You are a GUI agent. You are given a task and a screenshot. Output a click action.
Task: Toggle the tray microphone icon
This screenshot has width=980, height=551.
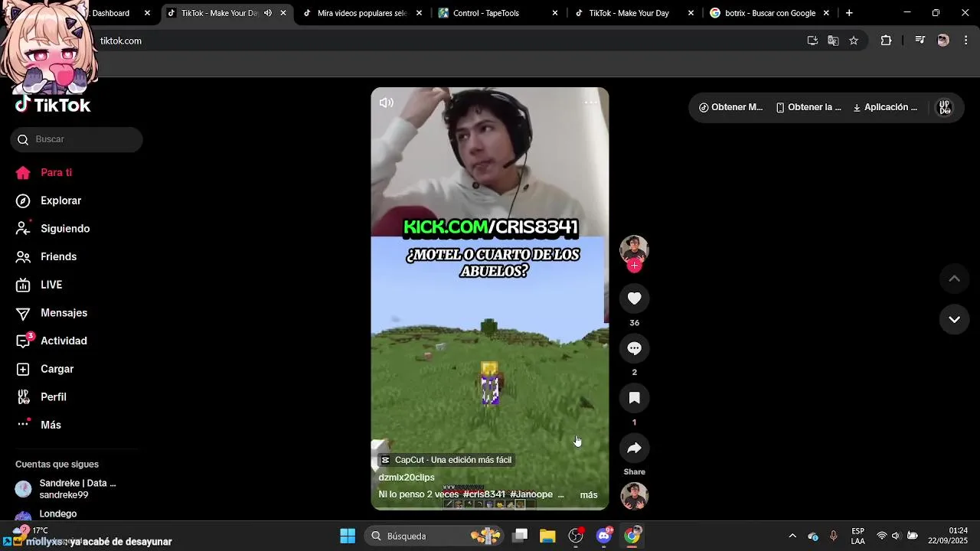(833, 536)
